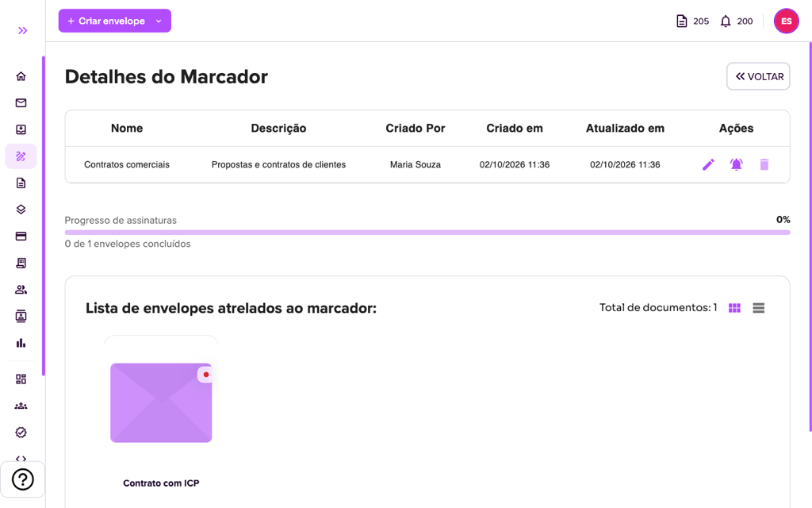Open the verified badge sidebar icon
The height and width of the screenshot is (508, 812).
tap(21, 433)
